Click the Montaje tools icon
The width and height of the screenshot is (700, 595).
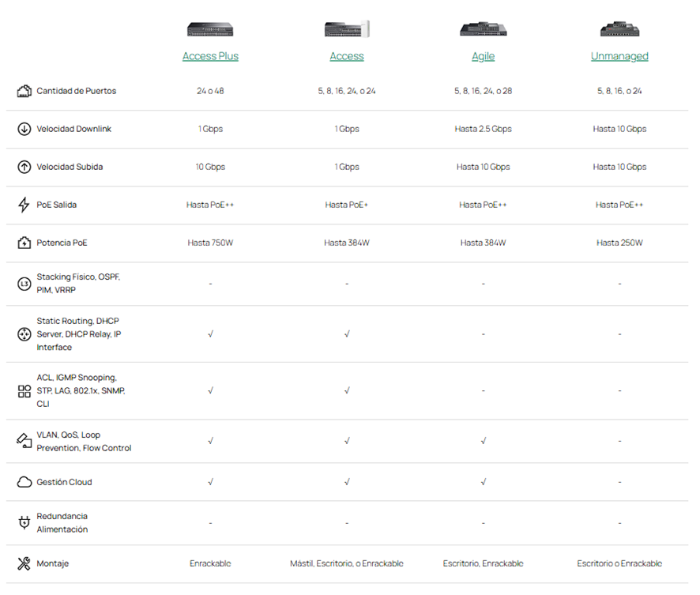click(24, 563)
